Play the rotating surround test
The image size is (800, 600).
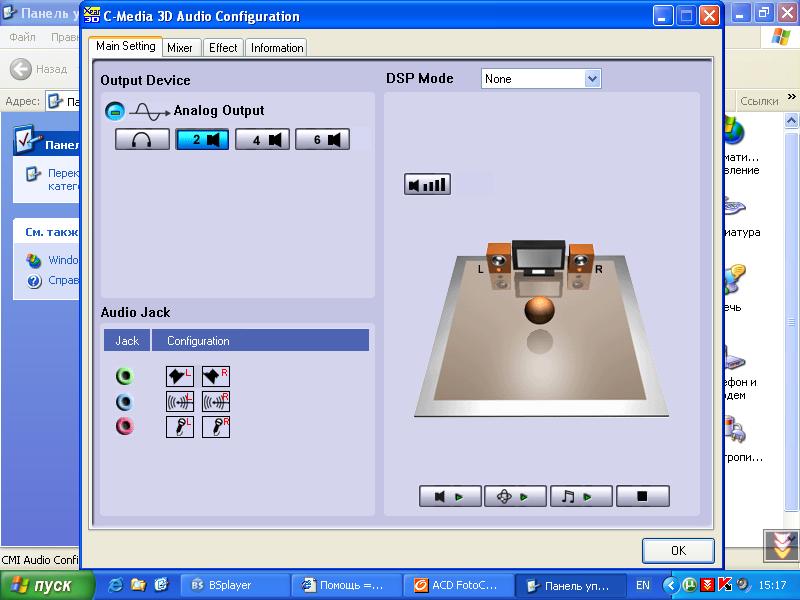click(515, 496)
